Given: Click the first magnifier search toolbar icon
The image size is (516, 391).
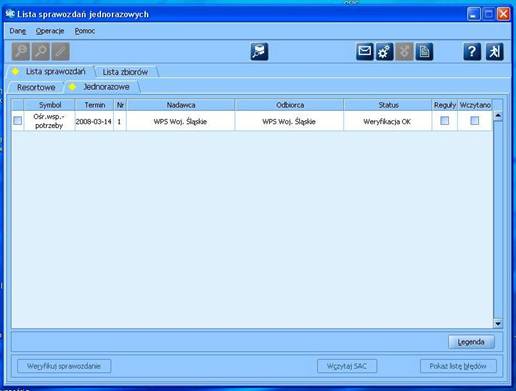Looking at the screenshot, I should tap(21, 52).
